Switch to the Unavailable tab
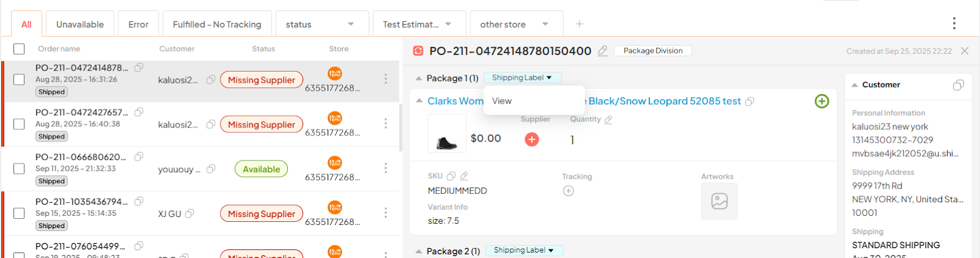 (x=80, y=25)
